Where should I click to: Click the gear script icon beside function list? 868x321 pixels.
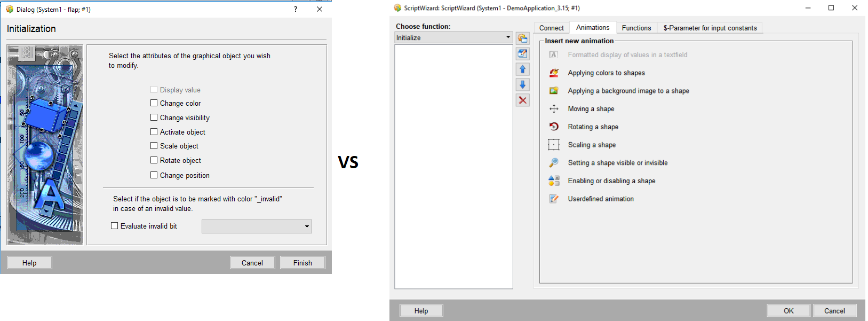[522, 38]
